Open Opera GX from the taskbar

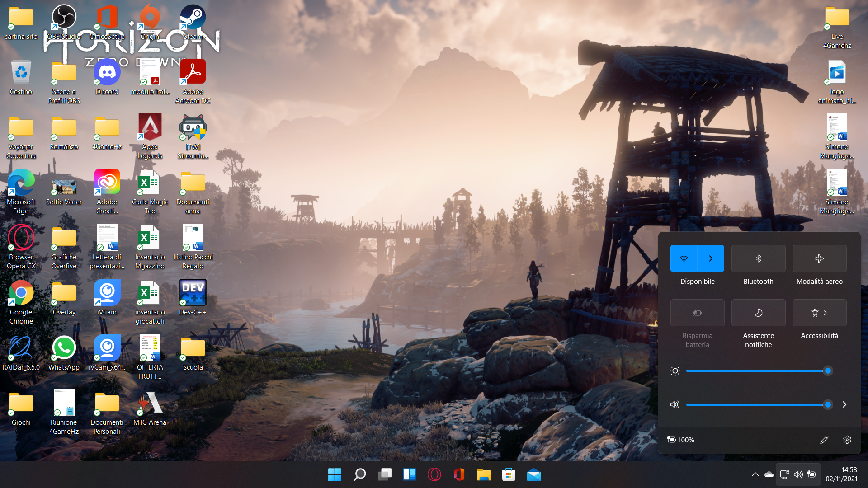pos(434,474)
